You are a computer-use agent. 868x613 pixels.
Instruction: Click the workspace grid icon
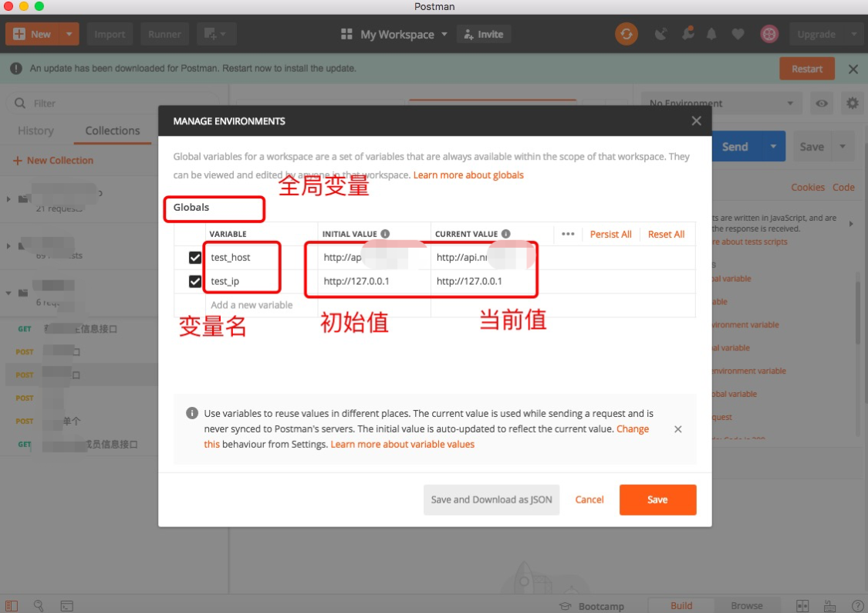click(346, 34)
